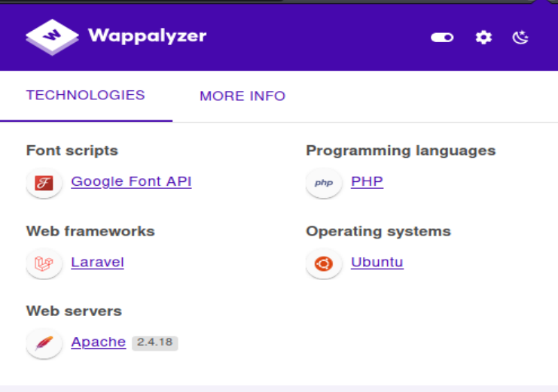Viewport: 558px width, 392px height.
Task: Click the Web servers category heading
Action: click(x=74, y=311)
